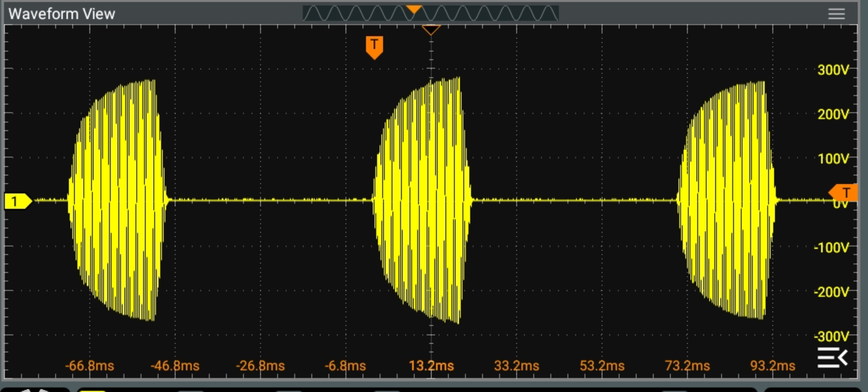The image size is (868, 392).
Task: Click the channel 1 ground reference handle
Action: (x=17, y=201)
